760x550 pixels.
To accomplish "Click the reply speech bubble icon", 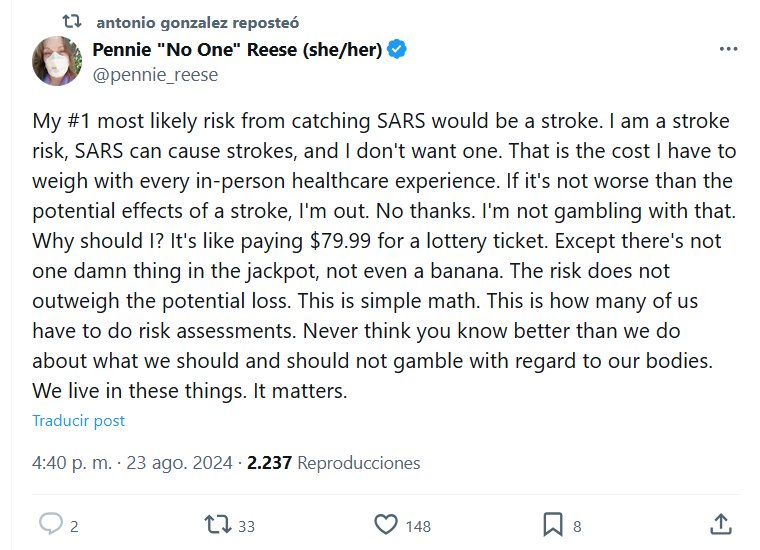I will [x=51, y=524].
